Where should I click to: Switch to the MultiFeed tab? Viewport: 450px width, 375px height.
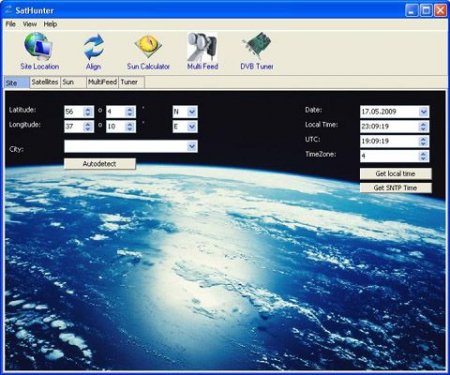click(102, 82)
